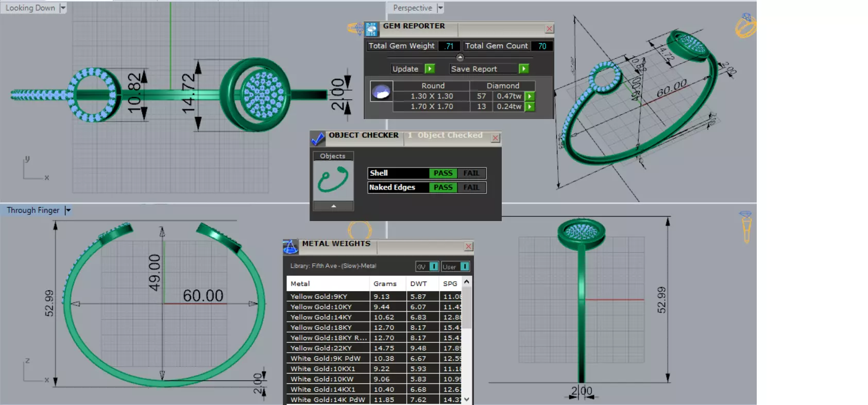Set Shell check to FAIL
This screenshot has height=405, width=868.
(471, 173)
